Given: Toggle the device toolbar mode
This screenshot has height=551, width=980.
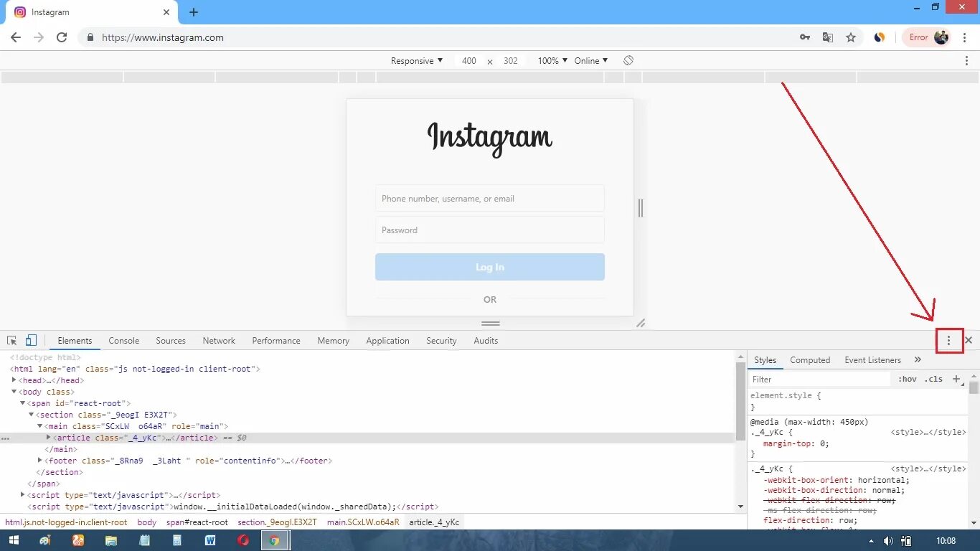Looking at the screenshot, I should pos(31,341).
